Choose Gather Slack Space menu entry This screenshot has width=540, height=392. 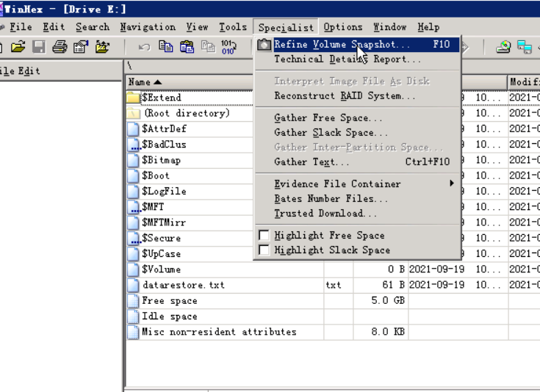point(358,133)
